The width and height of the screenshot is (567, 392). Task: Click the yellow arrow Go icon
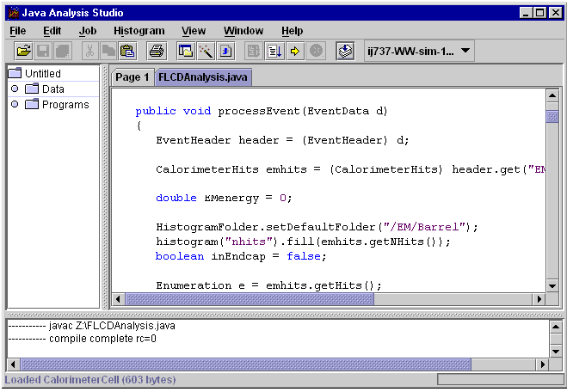pos(295,52)
